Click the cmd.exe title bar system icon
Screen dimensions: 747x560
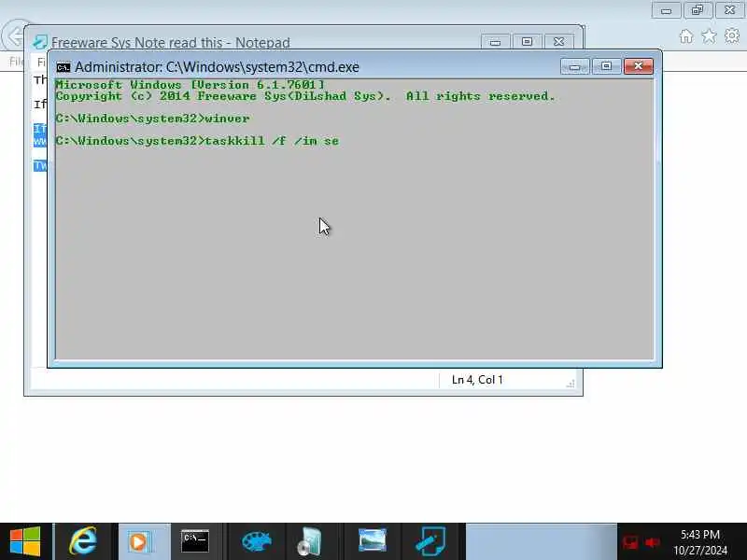click(63, 67)
